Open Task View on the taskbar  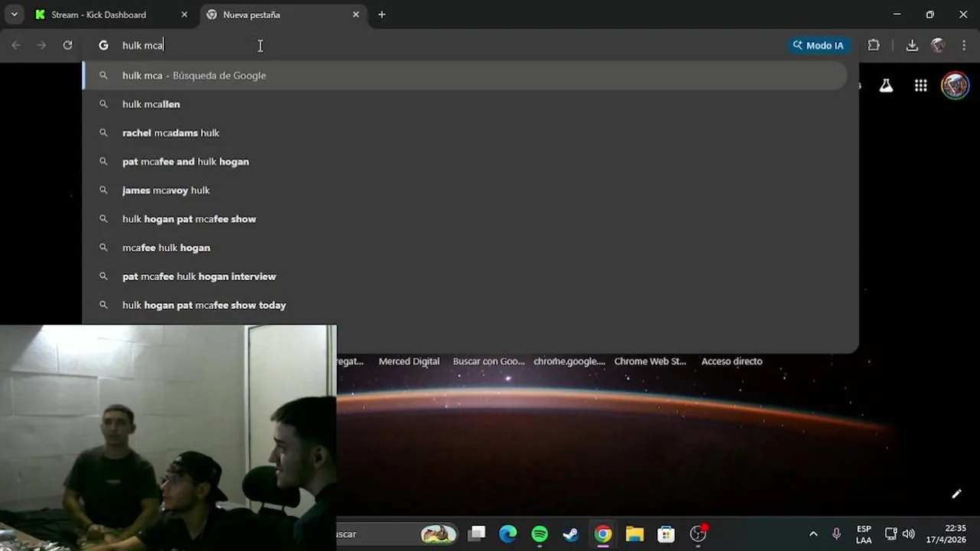coord(478,533)
